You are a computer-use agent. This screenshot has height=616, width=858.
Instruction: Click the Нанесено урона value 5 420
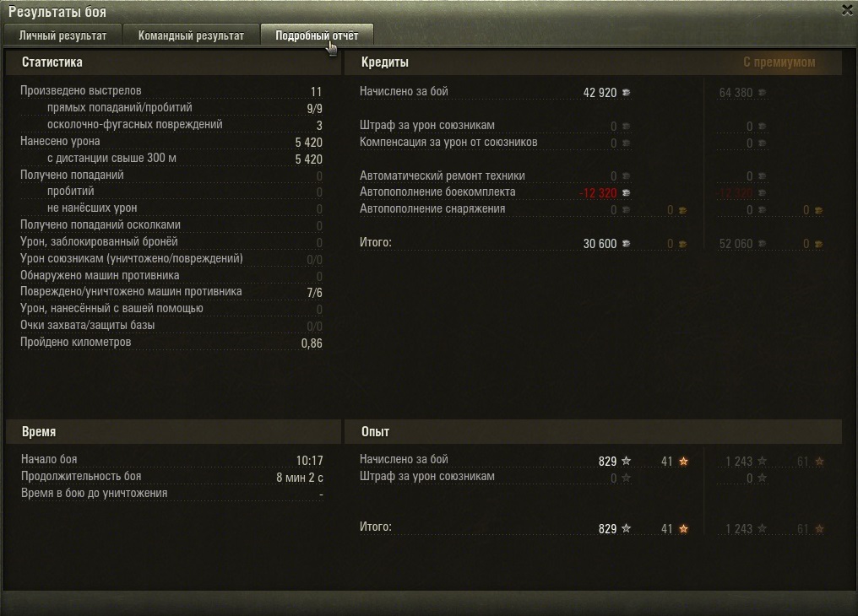(308, 142)
